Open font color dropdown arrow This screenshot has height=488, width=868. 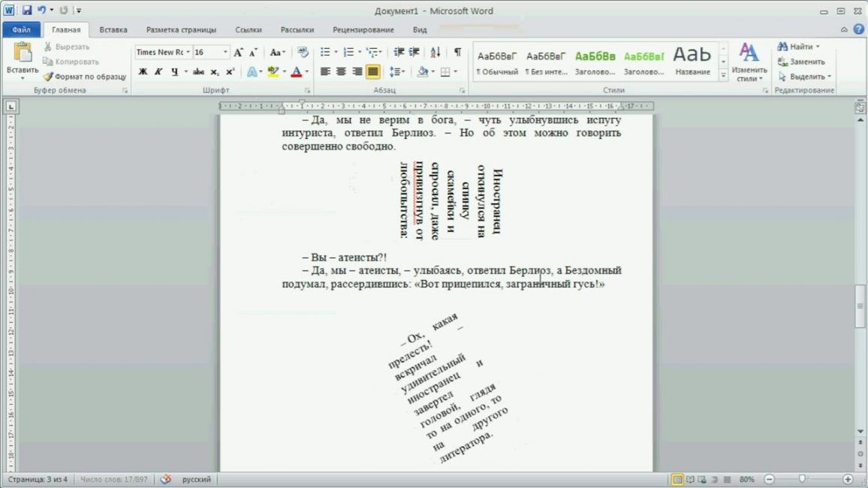point(306,71)
